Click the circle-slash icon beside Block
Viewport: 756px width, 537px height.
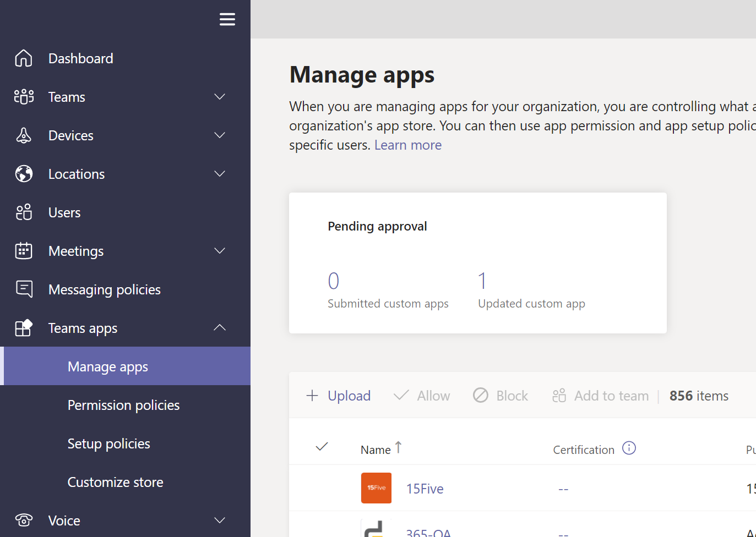point(481,395)
